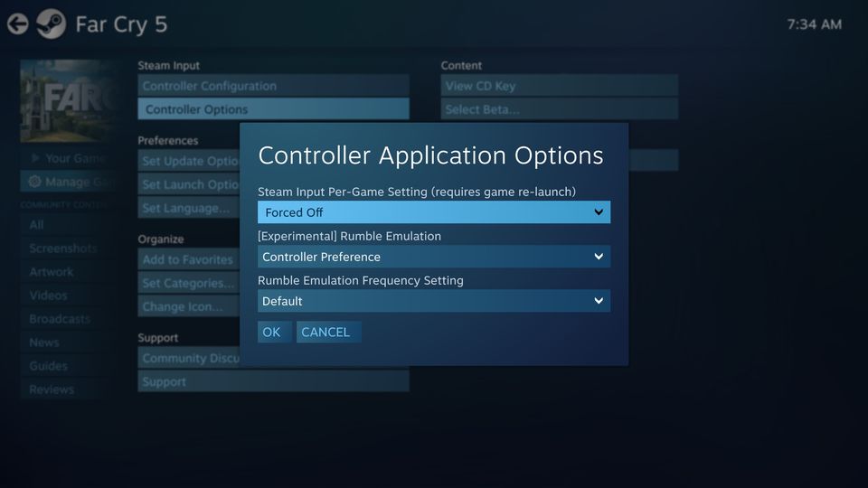Click the Steam logo icon
Screen dimensions: 868x488
click(x=51, y=24)
